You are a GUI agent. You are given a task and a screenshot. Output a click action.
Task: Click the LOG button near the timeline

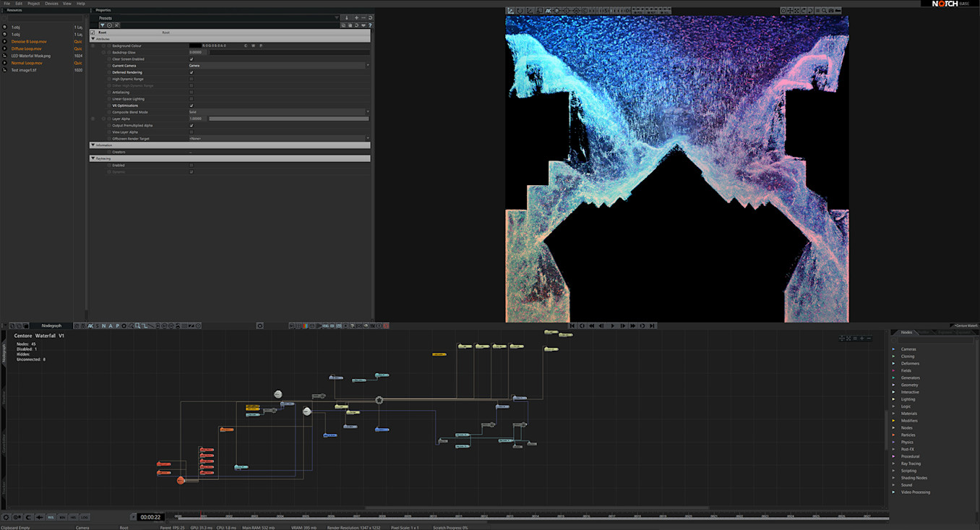pyautogui.click(x=85, y=517)
